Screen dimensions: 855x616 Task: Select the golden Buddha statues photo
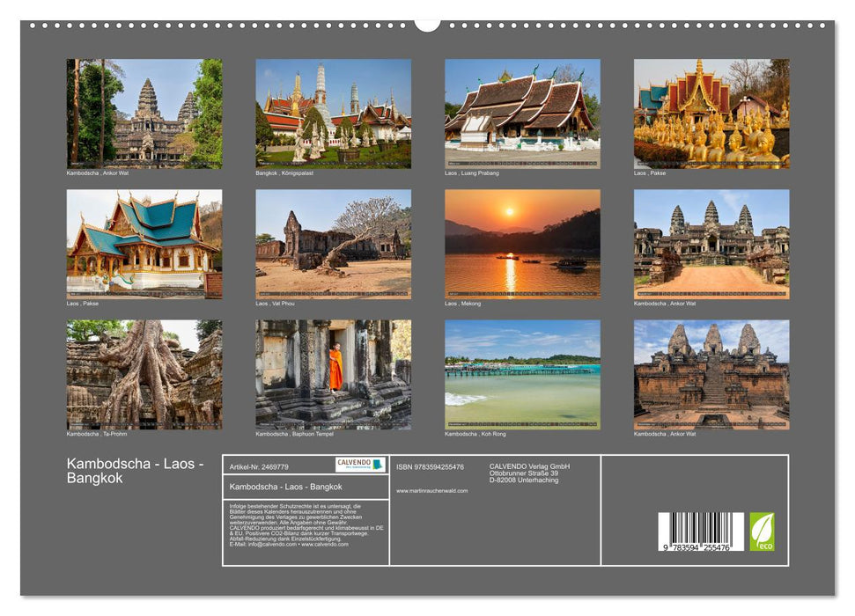click(x=711, y=114)
